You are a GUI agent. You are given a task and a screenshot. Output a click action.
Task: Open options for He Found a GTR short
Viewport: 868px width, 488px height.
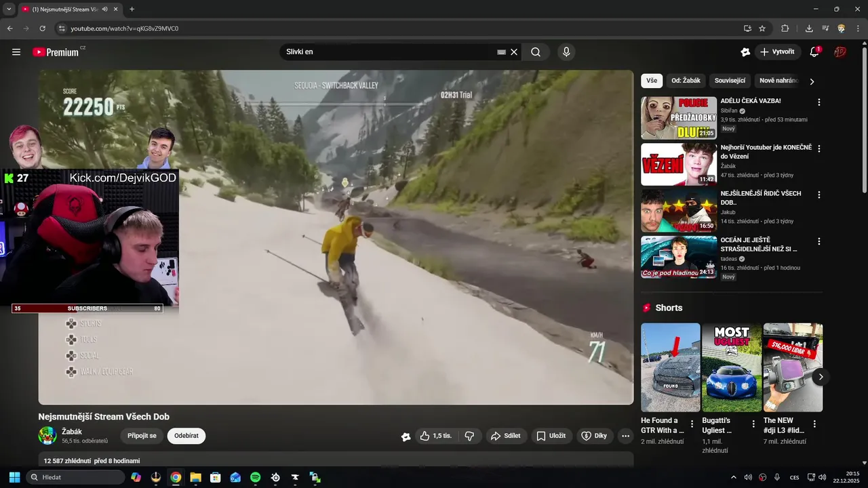692,424
